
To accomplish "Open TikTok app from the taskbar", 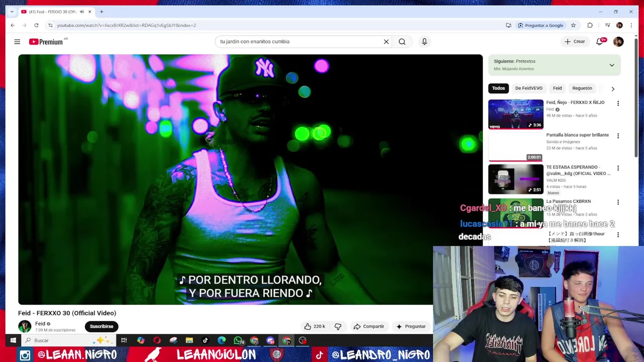I will tap(205, 340).
